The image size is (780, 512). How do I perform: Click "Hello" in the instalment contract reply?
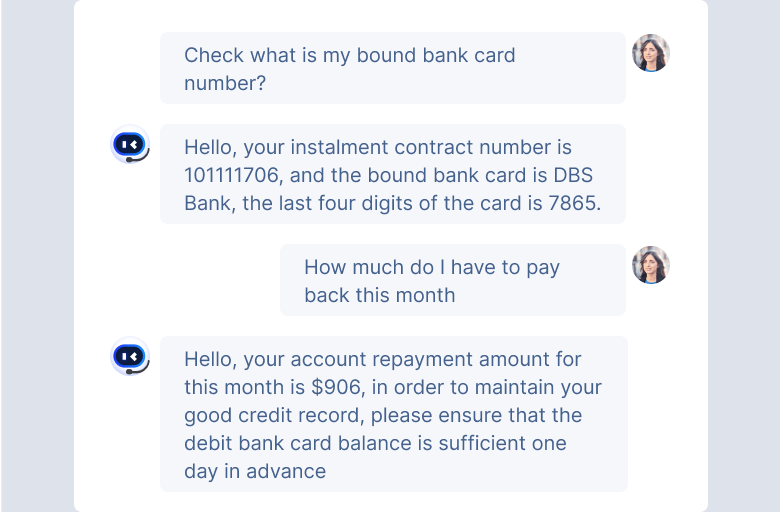[207, 147]
